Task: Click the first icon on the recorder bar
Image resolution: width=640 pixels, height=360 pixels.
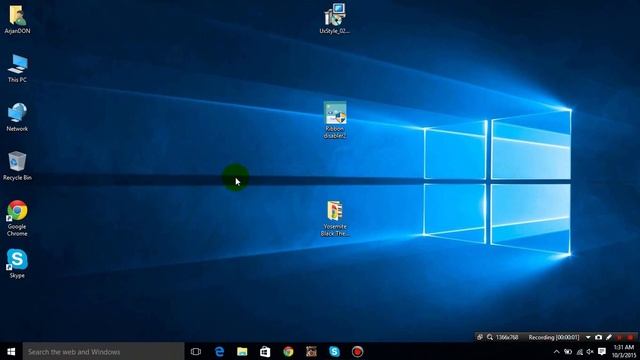Action: pos(480,337)
